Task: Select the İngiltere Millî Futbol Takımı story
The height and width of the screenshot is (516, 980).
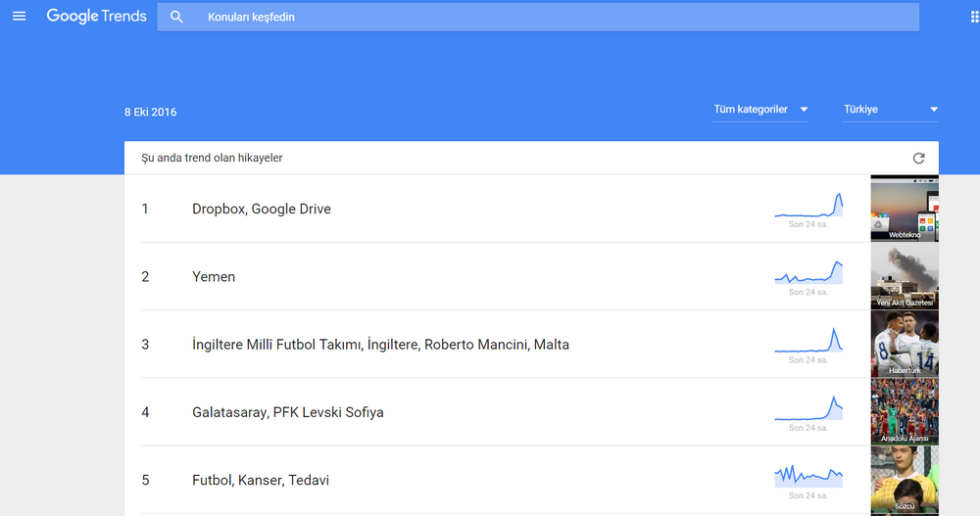Action: tap(380, 345)
